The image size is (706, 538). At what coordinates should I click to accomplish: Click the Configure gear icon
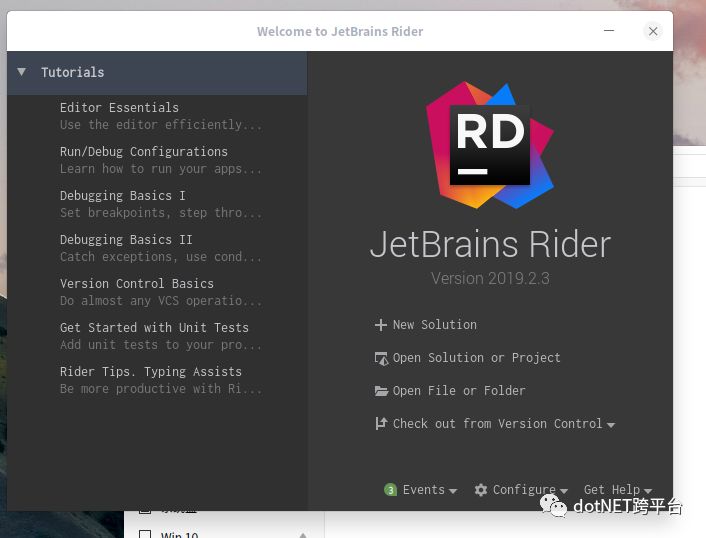(x=481, y=490)
